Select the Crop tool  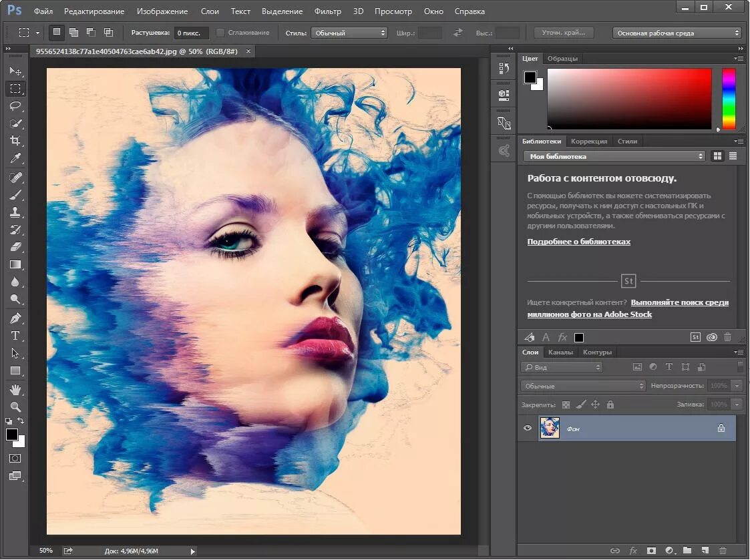(x=15, y=141)
